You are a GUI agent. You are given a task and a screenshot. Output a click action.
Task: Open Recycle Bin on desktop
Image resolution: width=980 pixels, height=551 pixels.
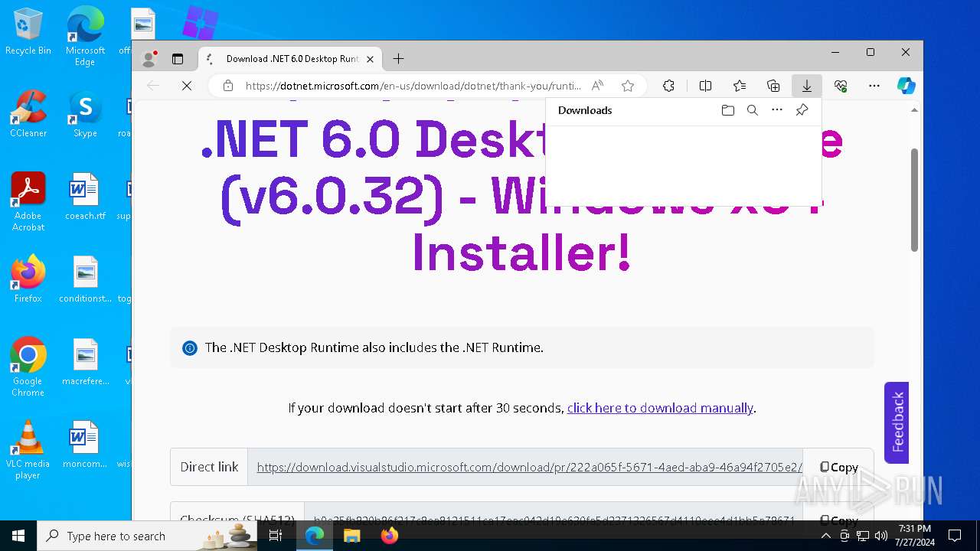point(28,32)
